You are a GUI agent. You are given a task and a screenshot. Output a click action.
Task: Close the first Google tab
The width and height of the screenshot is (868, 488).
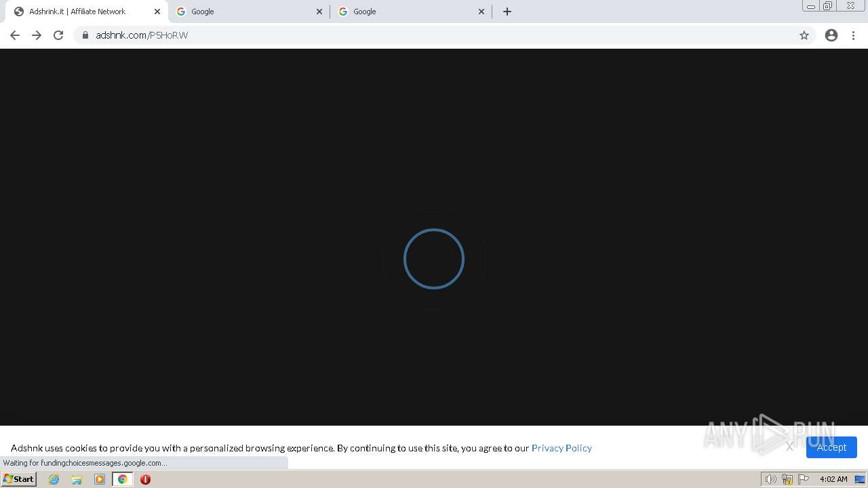pos(319,12)
